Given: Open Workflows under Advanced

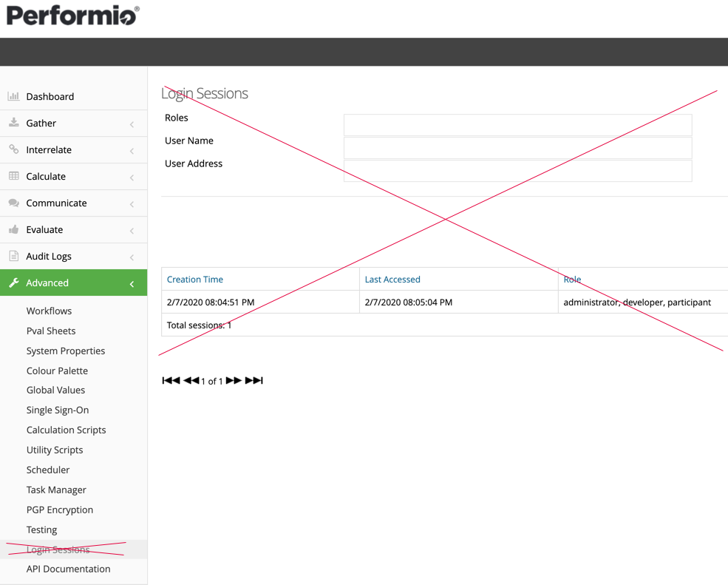Looking at the screenshot, I should click(49, 311).
